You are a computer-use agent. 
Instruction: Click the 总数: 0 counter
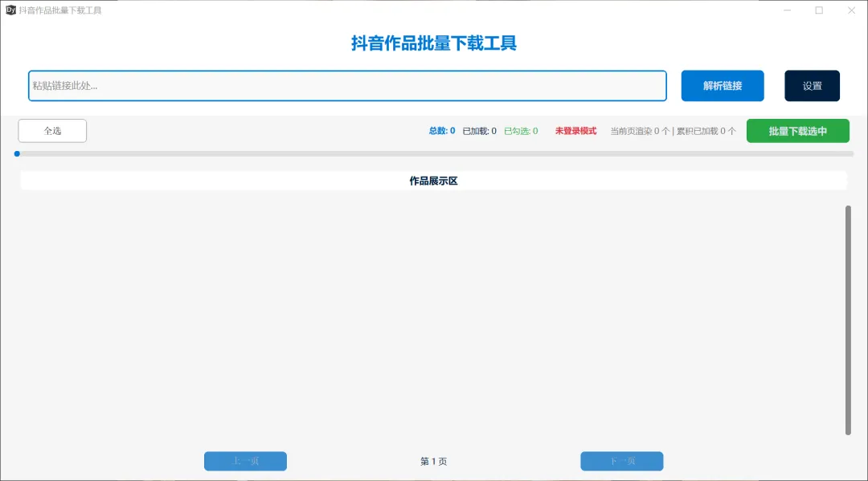click(442, 131)
